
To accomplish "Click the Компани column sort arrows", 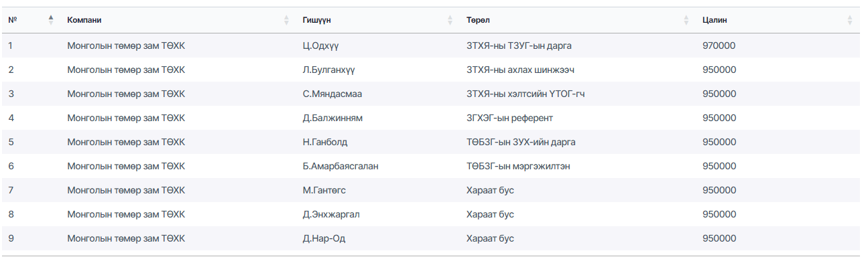I will pyautogui.click(x=286, y=20).
